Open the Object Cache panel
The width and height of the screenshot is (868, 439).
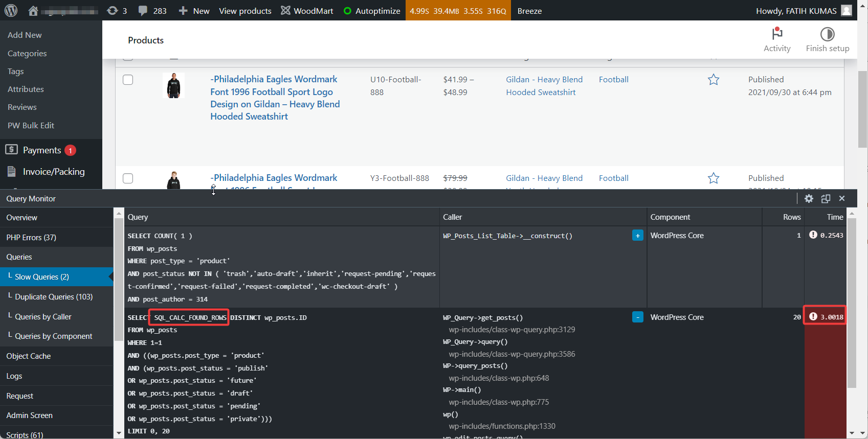[x=56, y=356]
